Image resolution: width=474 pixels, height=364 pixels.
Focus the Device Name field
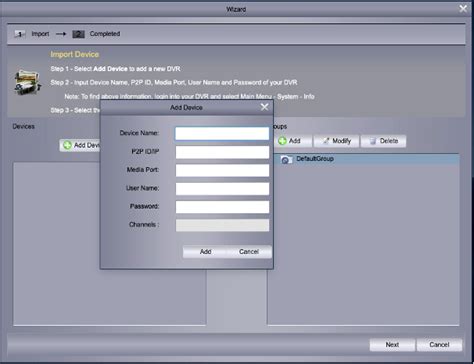tap(222, 133)
